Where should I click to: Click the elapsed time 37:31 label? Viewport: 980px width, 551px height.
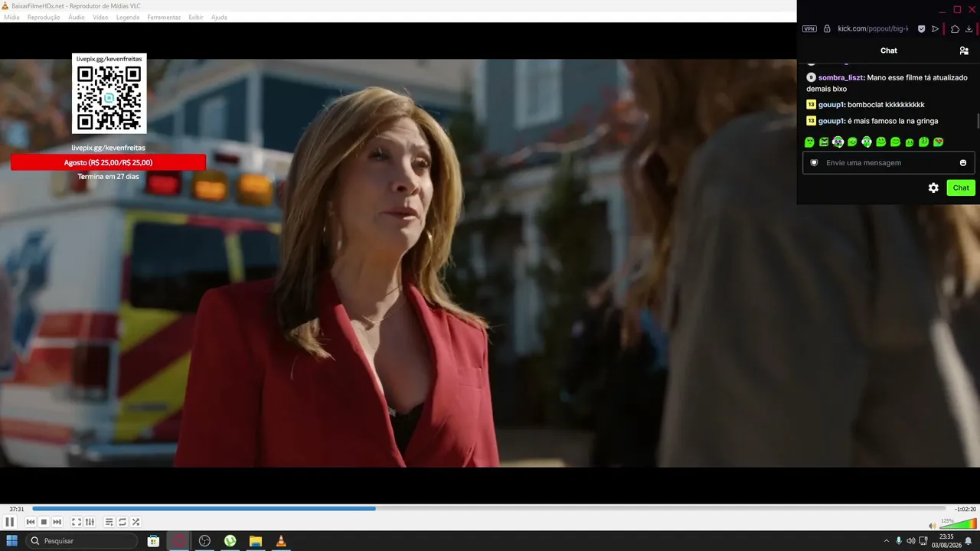pos(16,509)
